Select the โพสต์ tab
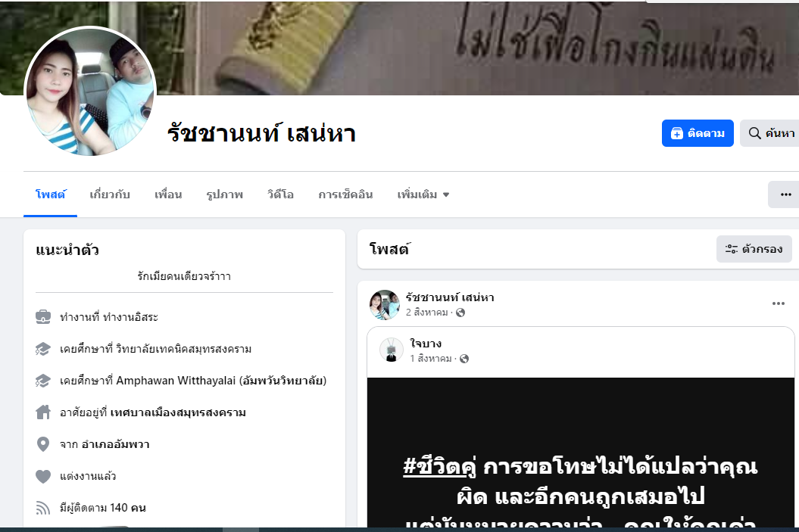 tap(51, 194)
